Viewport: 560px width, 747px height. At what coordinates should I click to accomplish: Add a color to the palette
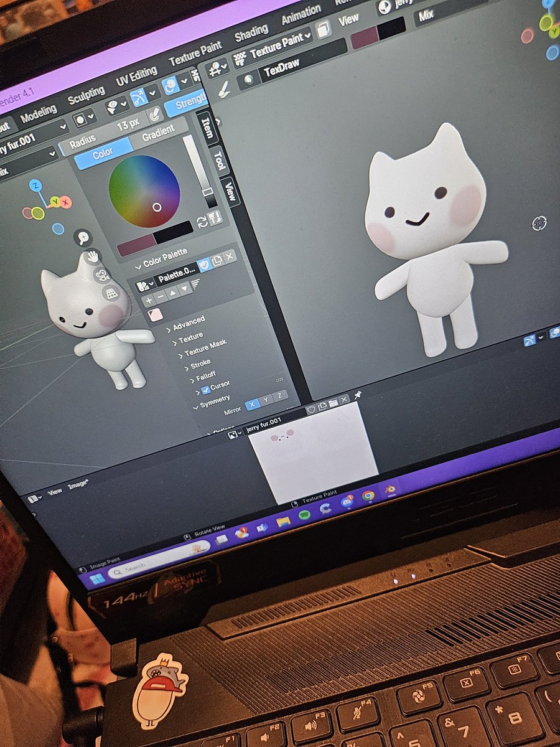coord(148,300)
